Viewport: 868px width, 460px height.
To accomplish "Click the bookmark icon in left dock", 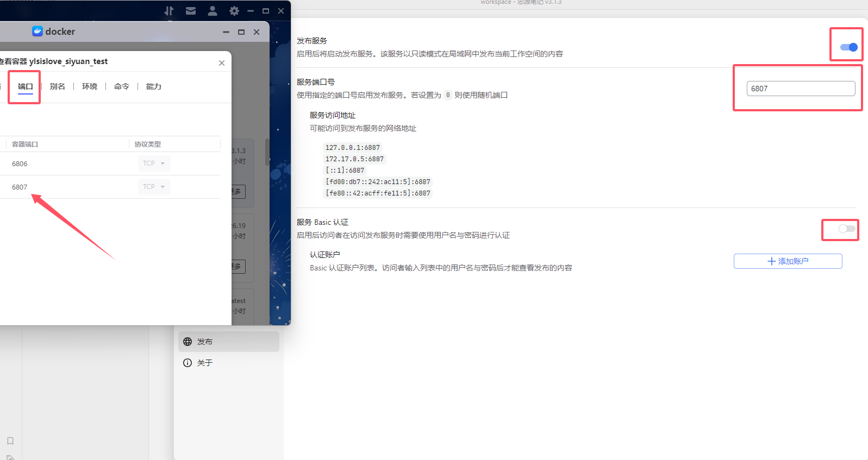I will (10, 441).
